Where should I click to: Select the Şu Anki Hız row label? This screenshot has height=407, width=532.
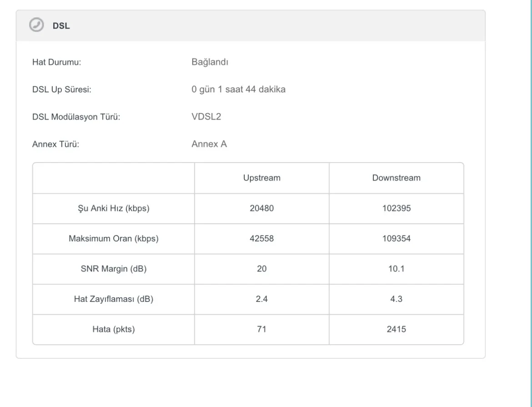[x=114, y=209]
